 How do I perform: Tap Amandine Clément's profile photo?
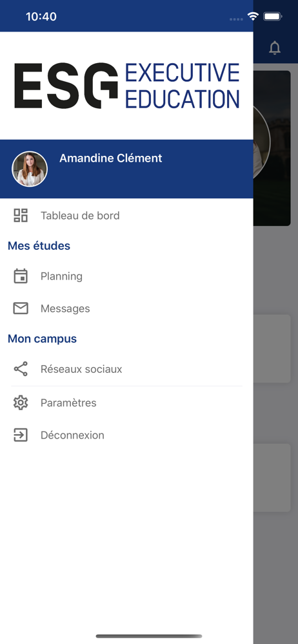30,169
